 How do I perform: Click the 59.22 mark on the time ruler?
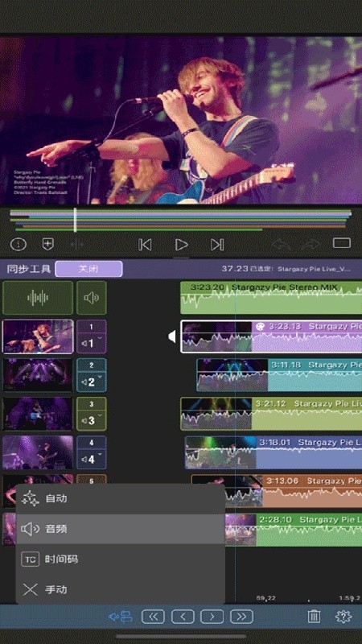(265, 597)
